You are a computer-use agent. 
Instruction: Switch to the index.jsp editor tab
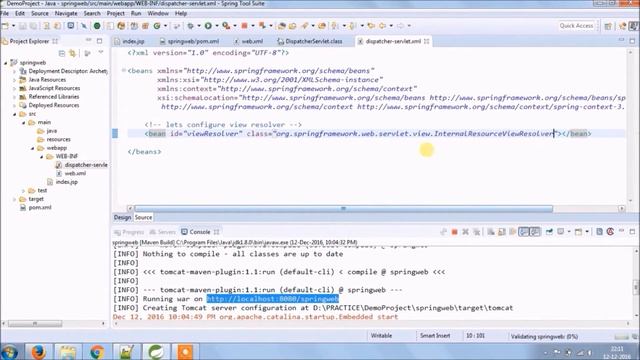[130, 41]
